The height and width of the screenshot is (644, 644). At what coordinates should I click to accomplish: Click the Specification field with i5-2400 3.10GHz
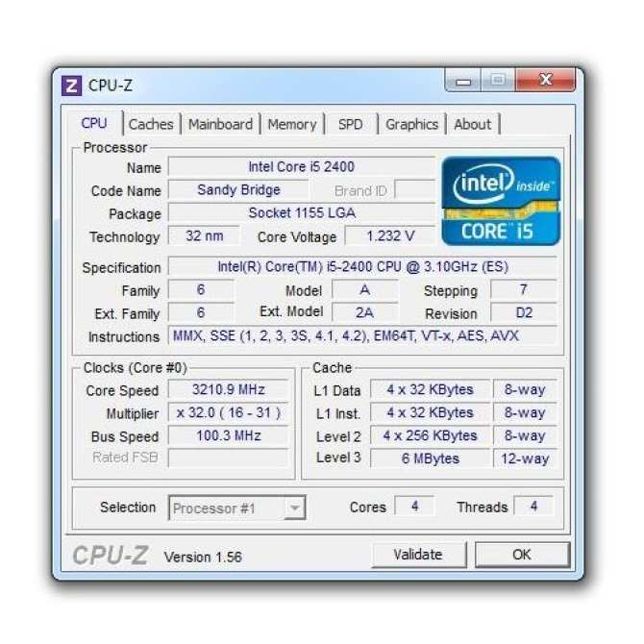tap(362, 266)
